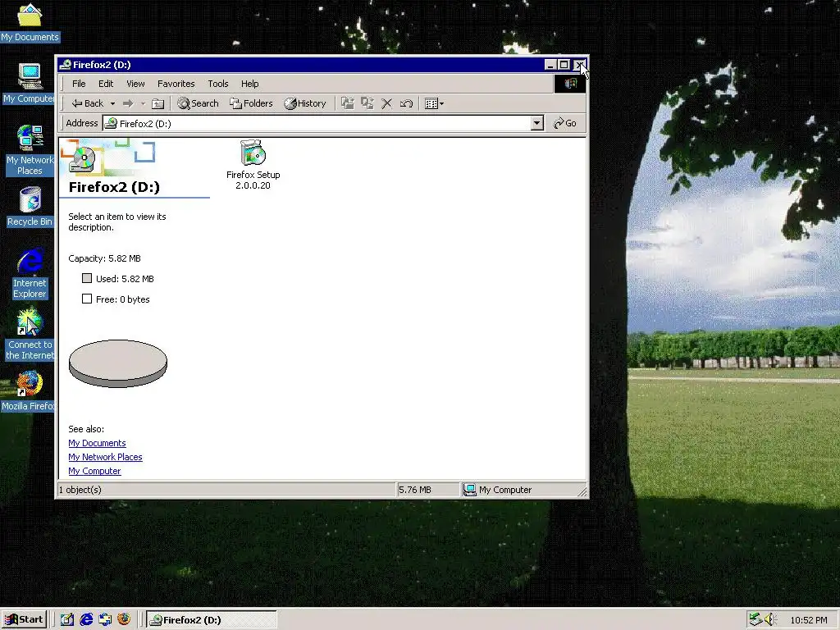
Task: Click the 5.76 MB status bar entry
Action: pos(414,490)
